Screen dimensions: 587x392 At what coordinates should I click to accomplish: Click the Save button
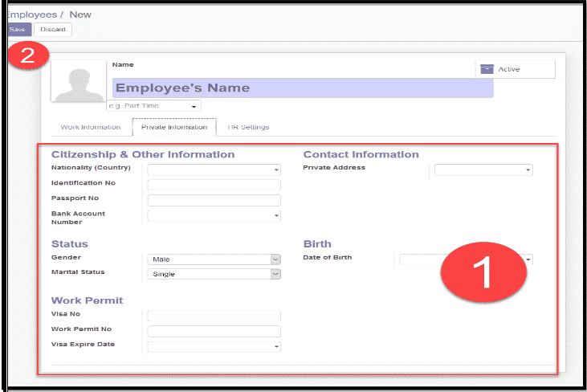[19, 30]
